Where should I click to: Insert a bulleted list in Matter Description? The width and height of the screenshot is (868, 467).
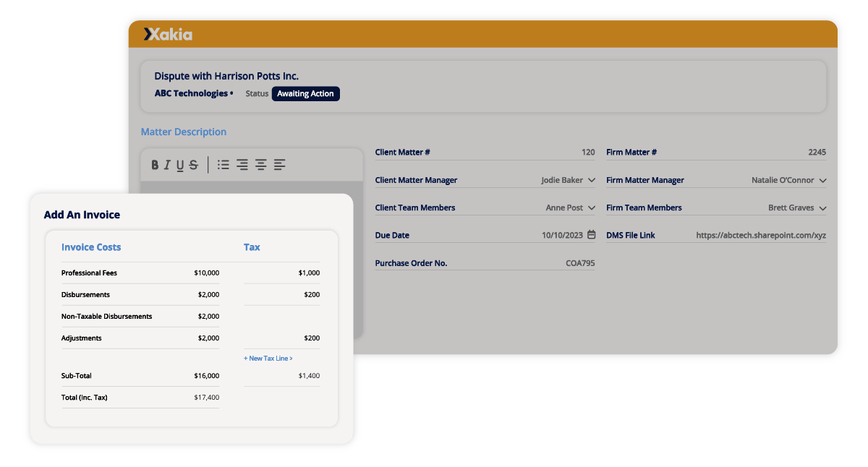tap(223, 164)
